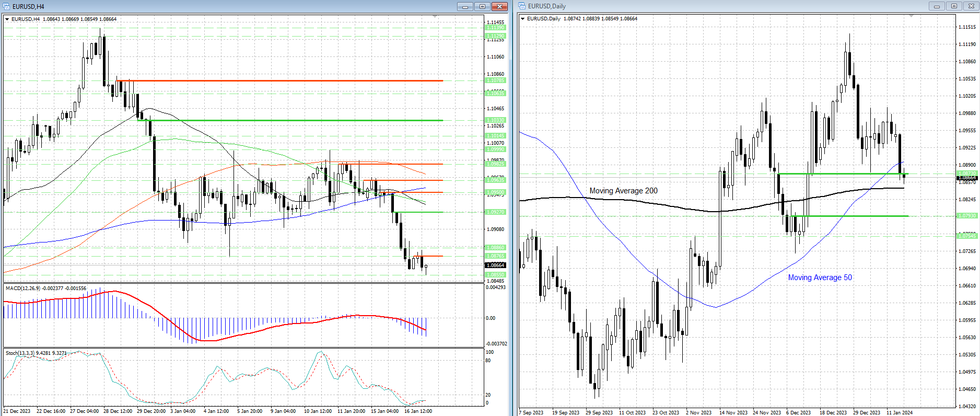Screen dimensions: 980x416
Task: Click the 1.08730 green price label on Daily axis
Action: [967, 174]
